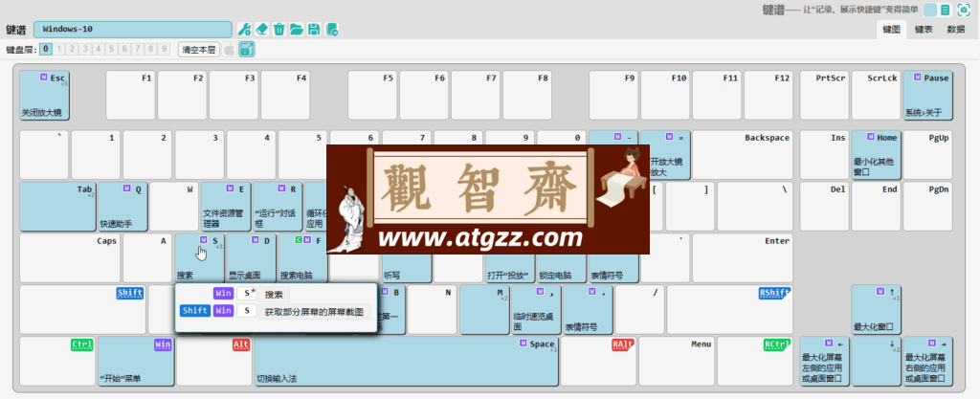The height and width of the screenshot is (399, 980).
Task: Select keyboard layer 0
Action: 46,49
